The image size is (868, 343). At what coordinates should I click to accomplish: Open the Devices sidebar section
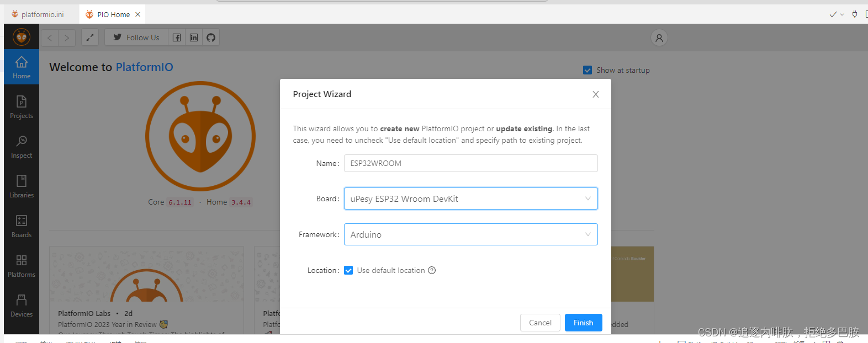[22, 306]
